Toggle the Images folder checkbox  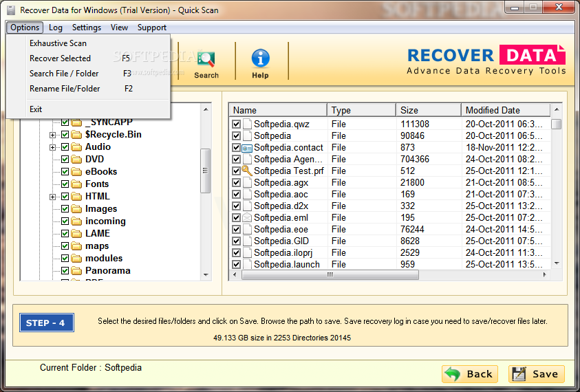pyautogui.click(x=65, y=209)
